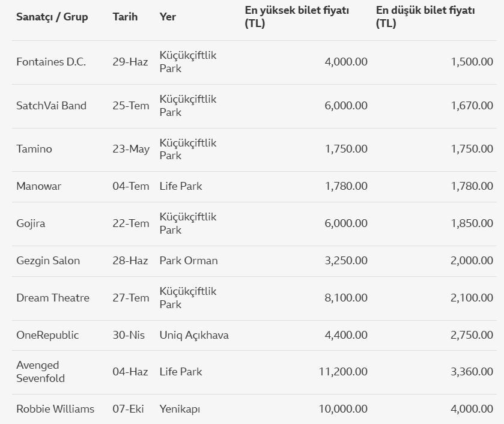Select the SatchVai Band artist cell
This screenshot has height=424, width=504.
51,106
